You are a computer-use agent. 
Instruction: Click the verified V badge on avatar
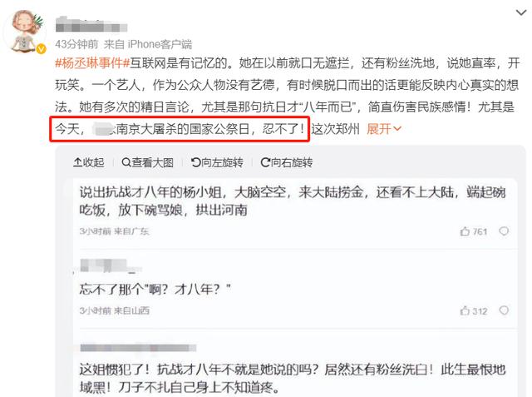tap(41, 49)
